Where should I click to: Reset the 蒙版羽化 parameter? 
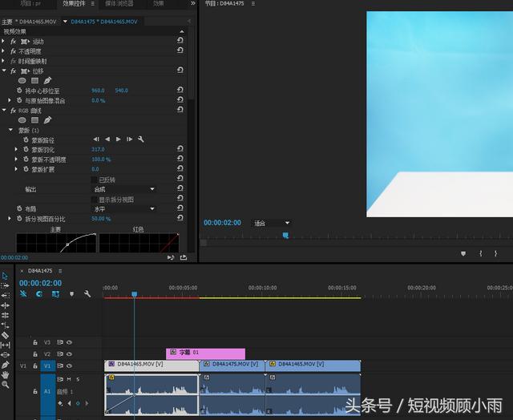[x=180, y=150]
